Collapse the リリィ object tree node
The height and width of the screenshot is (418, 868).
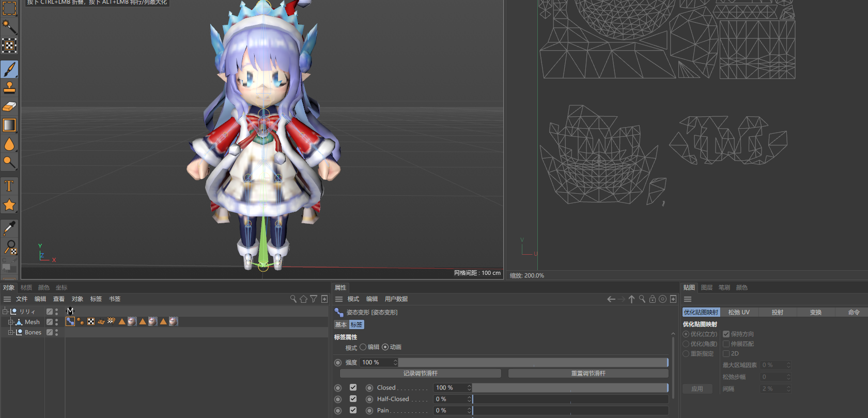point(5,311)
